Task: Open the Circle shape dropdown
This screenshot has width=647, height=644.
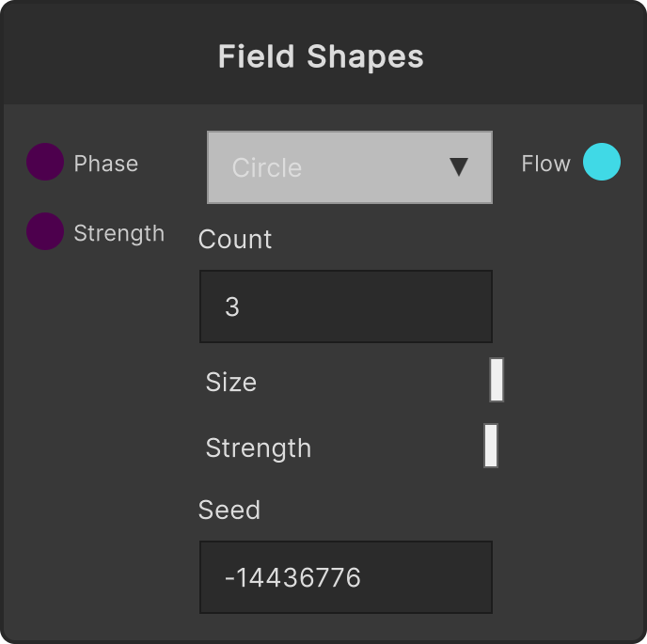Action: [x=350, y=167]
